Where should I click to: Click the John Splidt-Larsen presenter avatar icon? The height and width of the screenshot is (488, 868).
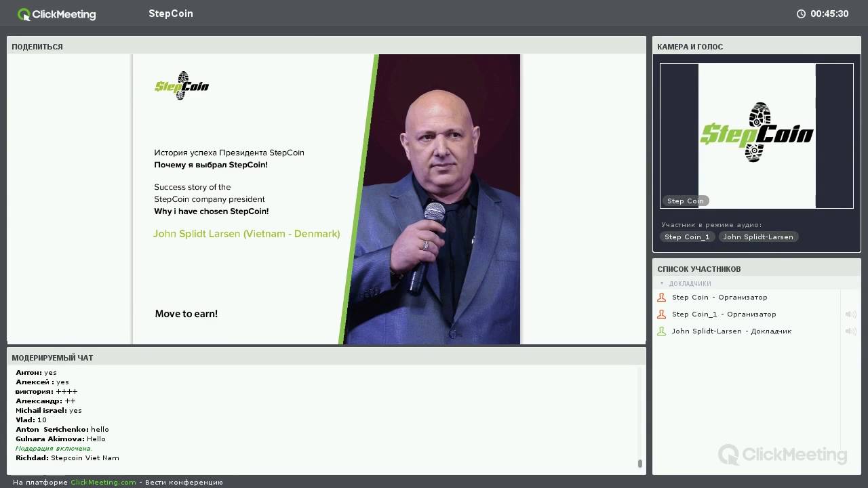click(x=662, y=331)
